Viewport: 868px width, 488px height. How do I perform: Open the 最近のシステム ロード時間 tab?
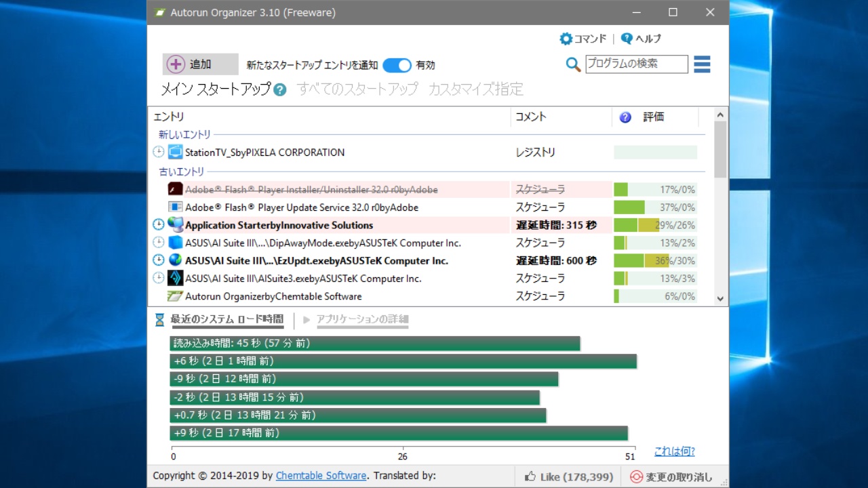pos(227,319)
